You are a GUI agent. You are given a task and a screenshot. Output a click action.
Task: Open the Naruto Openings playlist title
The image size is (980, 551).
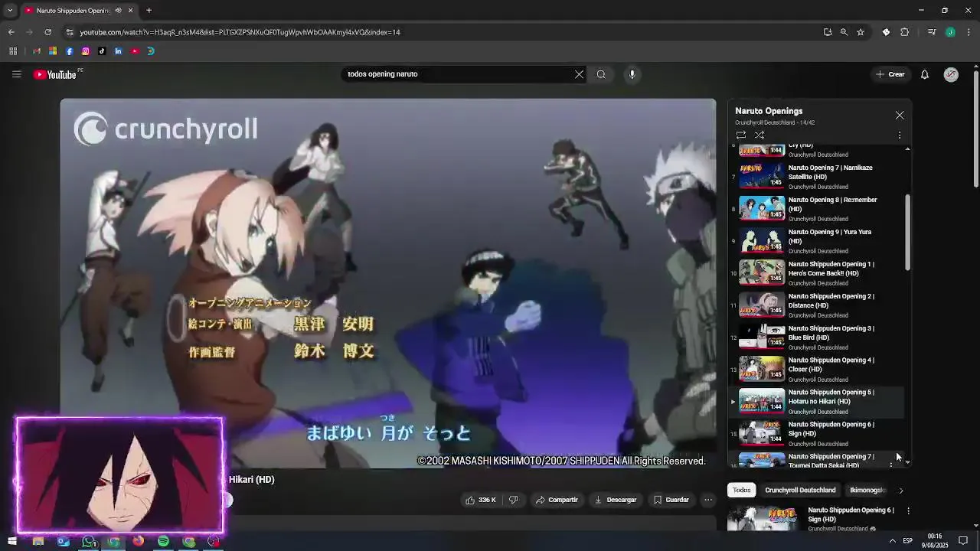pyautogui.click(x=769, y=111)
